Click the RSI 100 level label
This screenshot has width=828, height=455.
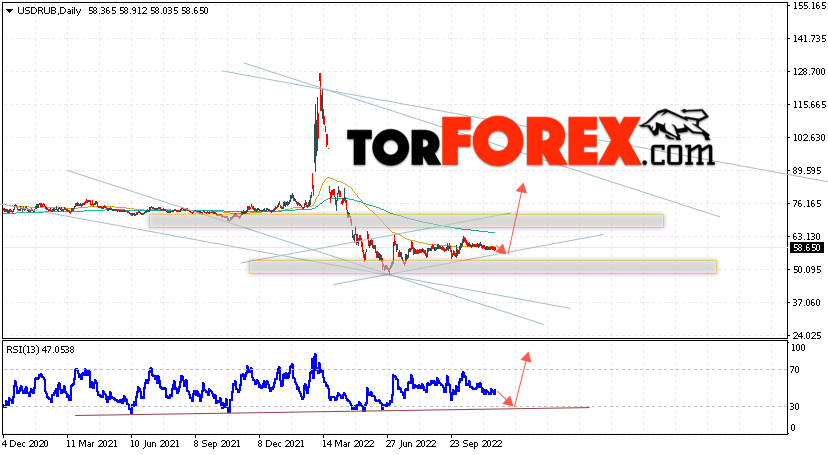click(798, 348)
